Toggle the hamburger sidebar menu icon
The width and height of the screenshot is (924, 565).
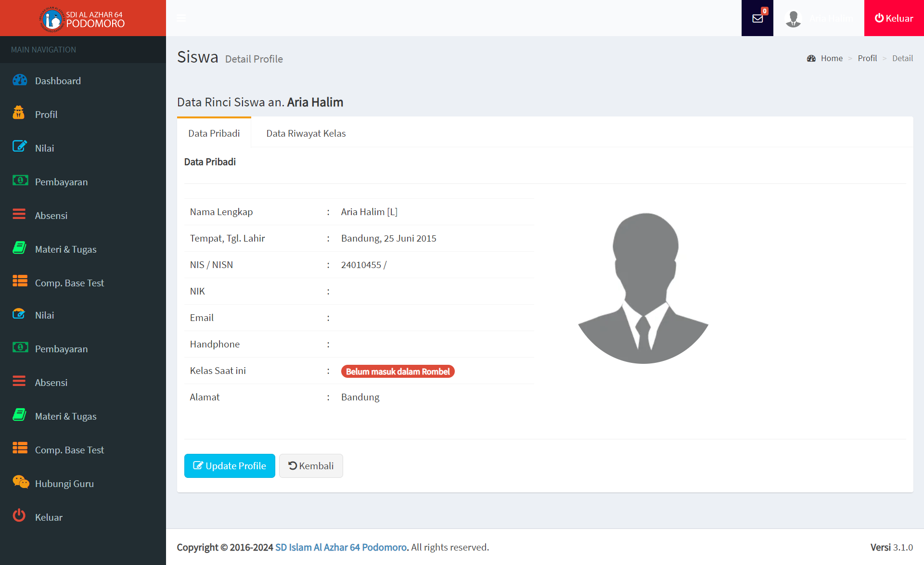click(x=181, y=18)
